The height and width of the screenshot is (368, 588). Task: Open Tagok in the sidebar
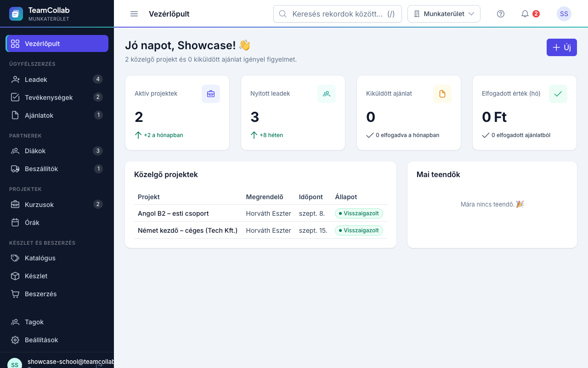57,322
